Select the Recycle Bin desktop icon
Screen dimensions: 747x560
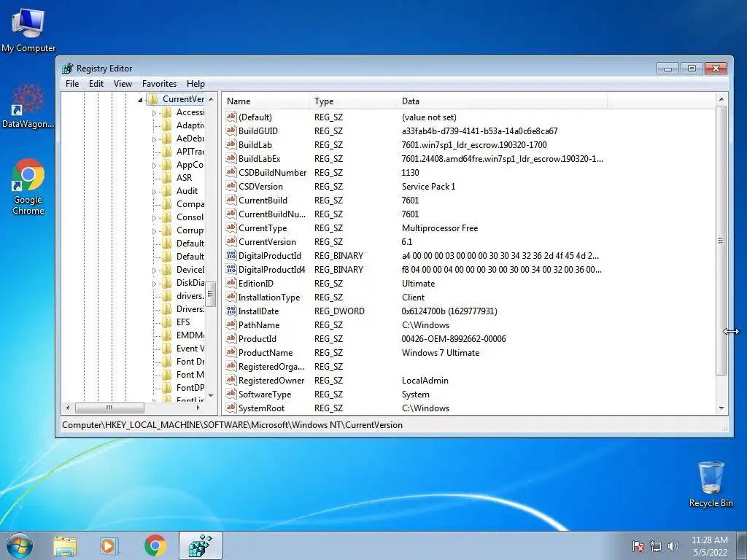(711, 484)
